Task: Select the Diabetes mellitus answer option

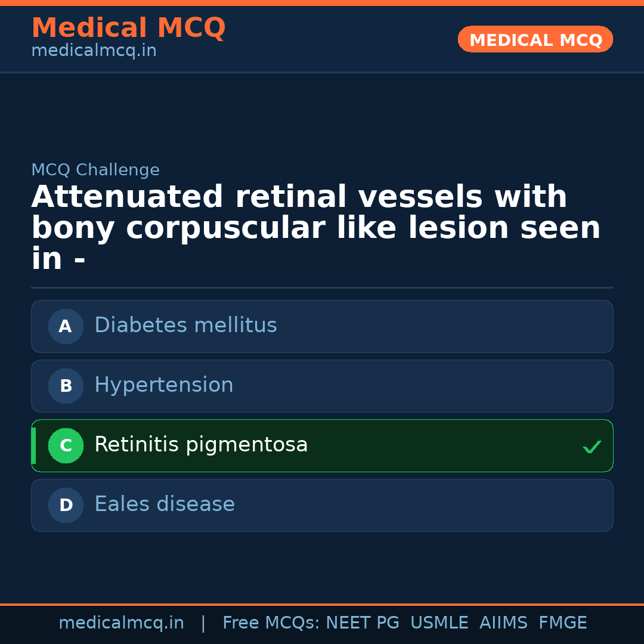Action: click(x=322, y=326)
